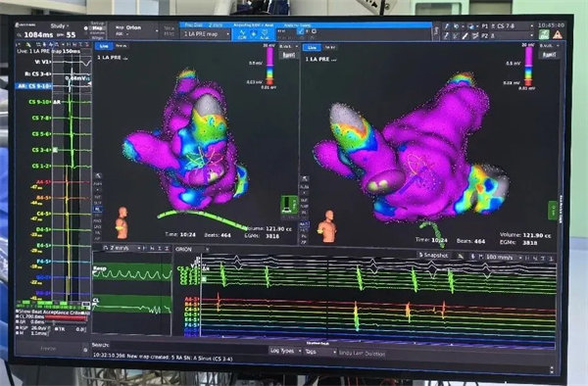588x386 pixels.
Task: Click the pen icon in the P2 row
Action: coord(447,36)
